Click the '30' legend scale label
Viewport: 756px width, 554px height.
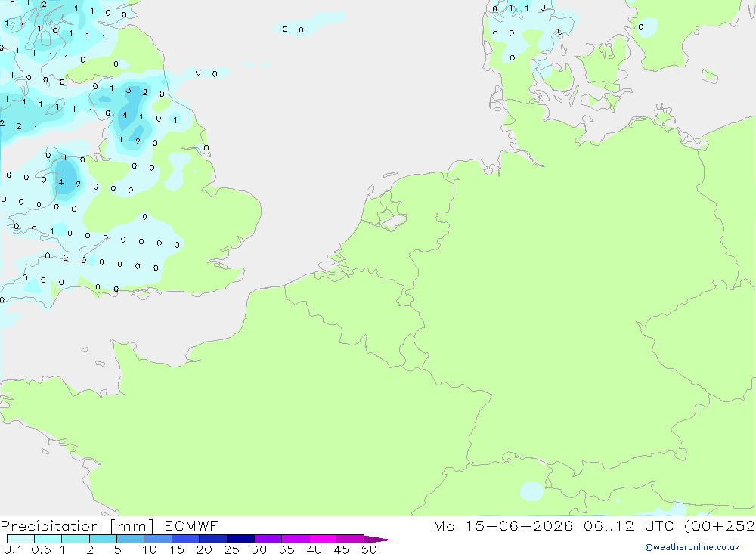(x=259, y=549)
